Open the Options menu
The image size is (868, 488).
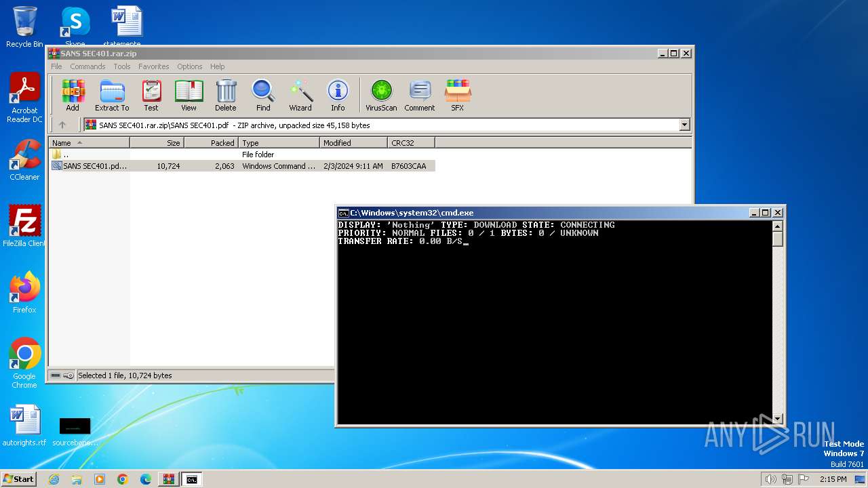point(190,66)
